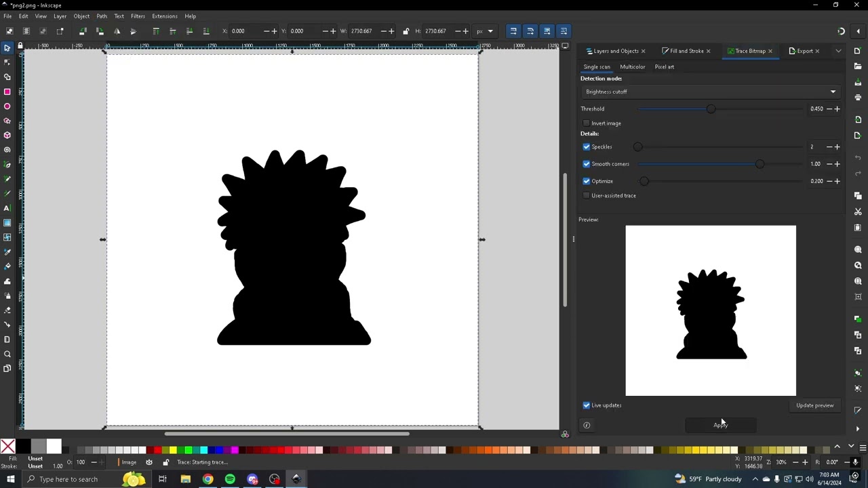This screenshot has width=868, height=488.
Task: Increase X position with plus stepper
Action: pos(274,31)
